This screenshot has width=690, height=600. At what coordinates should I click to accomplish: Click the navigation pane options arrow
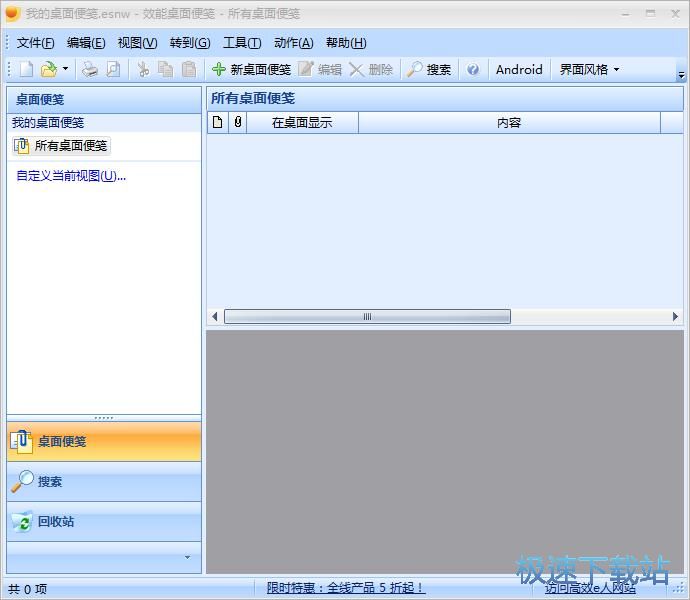187,557
